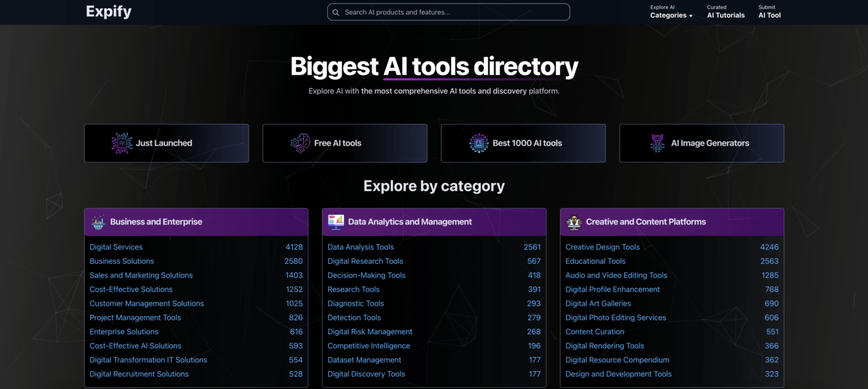The height and width of the screenshot is (389, 868).
Task: Focus the Search AI products field
Action: pyautogui.click(x=448, y=12)
